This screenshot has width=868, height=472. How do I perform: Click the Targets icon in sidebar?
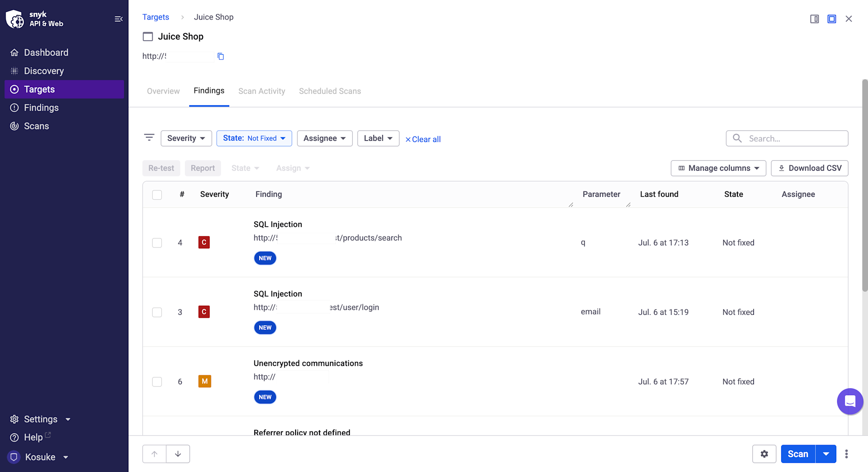tap(14, 89)
